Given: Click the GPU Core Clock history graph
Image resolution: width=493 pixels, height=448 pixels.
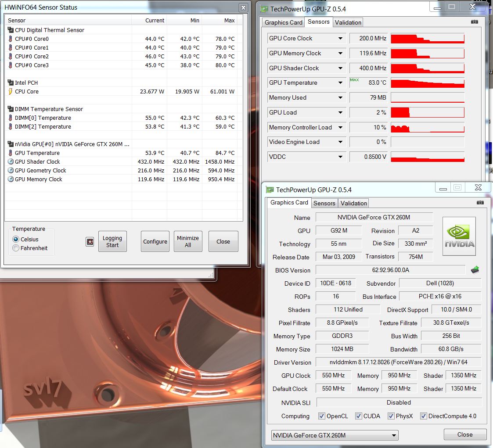Looking at the screenshot, I should [428, 38].
